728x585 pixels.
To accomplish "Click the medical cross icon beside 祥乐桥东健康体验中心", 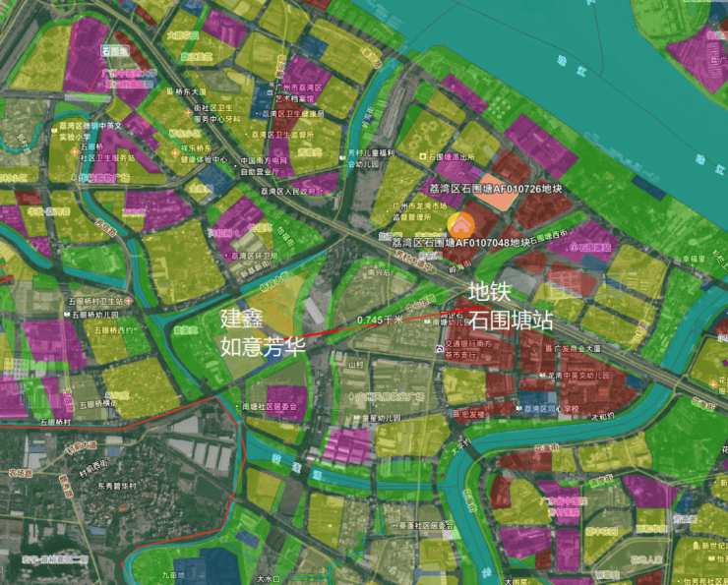I will point(175,152).
